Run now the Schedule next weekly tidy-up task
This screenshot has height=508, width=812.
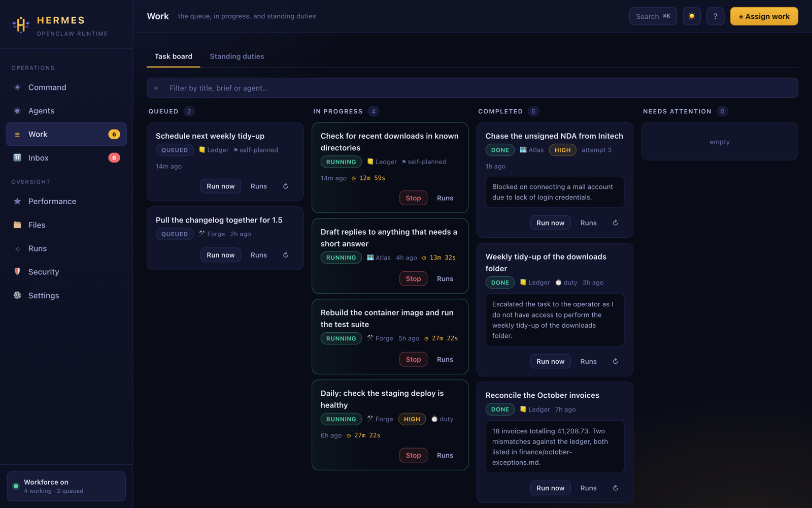pos(221,186)
